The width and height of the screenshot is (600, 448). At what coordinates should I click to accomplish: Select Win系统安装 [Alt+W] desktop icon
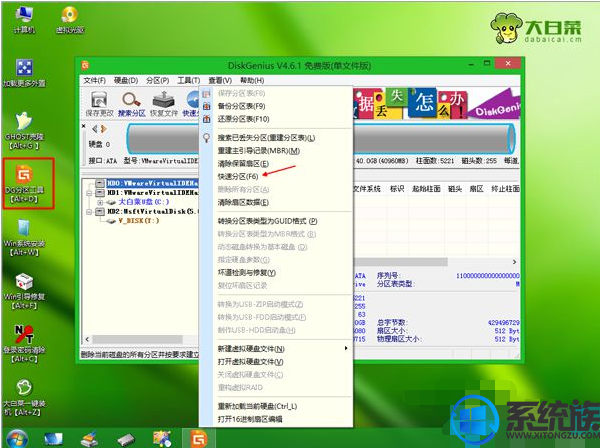pyautogui.click(x=24, y=237)
